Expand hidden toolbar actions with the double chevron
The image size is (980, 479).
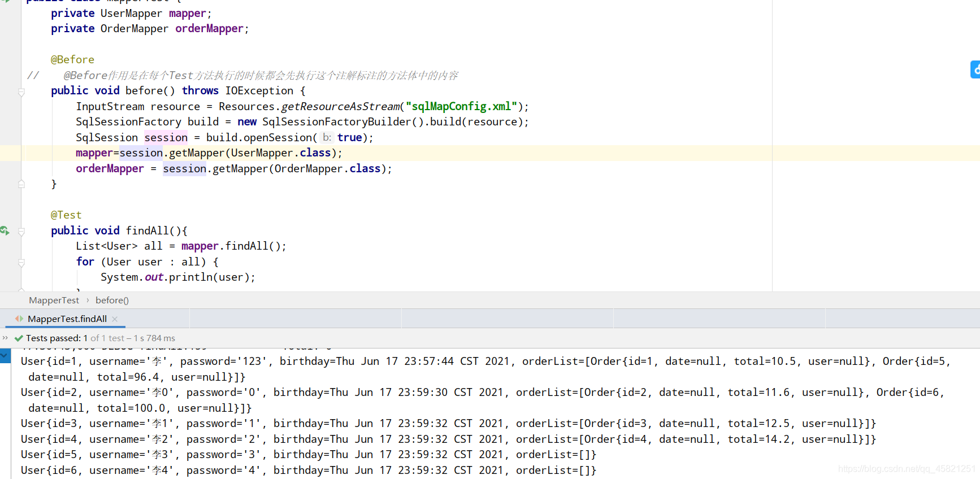tap(5, 338)
